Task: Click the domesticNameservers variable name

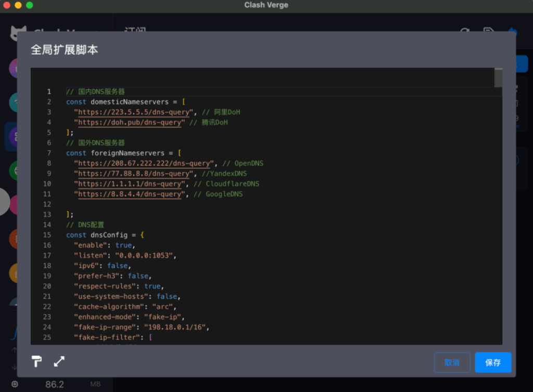Action: [132, 102]
